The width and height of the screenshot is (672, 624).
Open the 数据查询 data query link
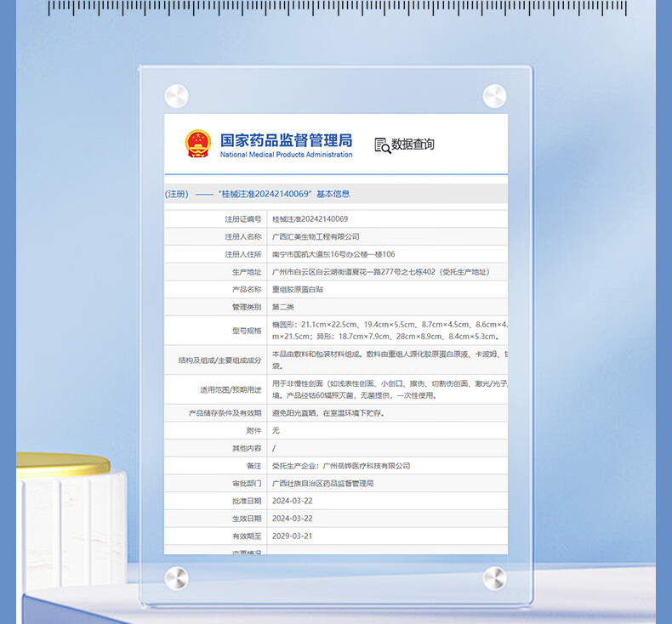coord(404,145)
